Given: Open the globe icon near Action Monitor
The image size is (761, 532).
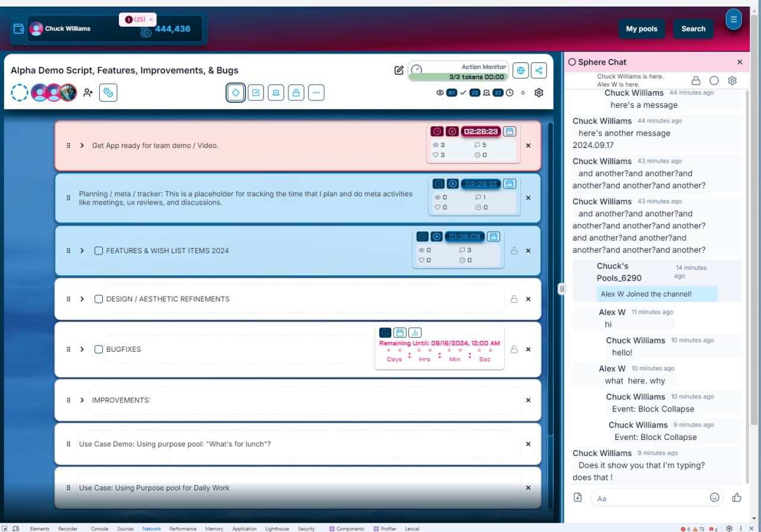Looking at the screenshot, I should click(x=520, y=70).
